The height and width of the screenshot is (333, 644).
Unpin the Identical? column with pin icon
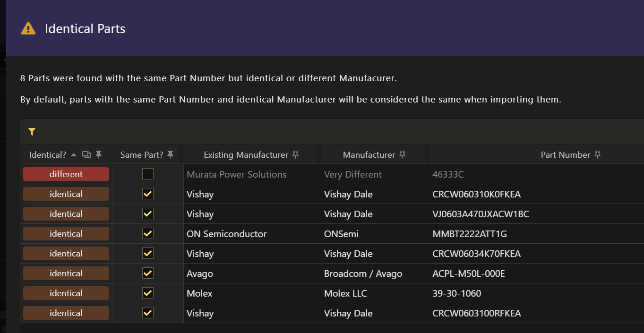pyautogui.click(x=99, y=154)
